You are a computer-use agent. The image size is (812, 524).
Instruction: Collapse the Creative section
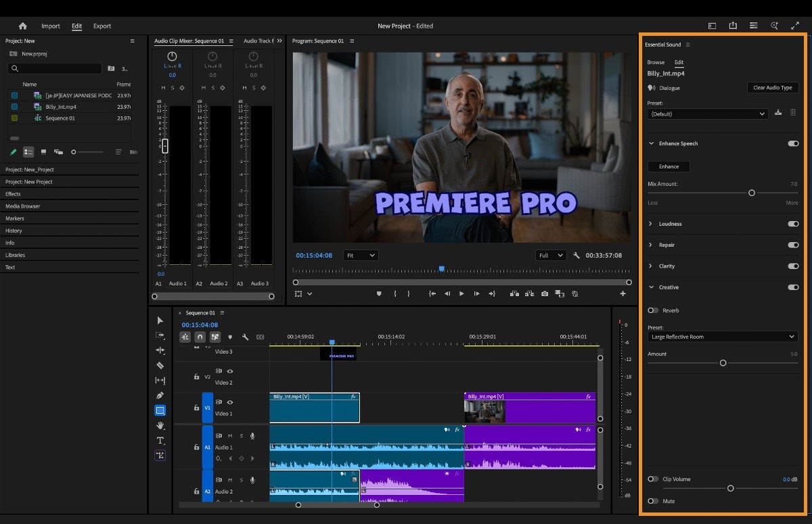[x=651, y=287]
